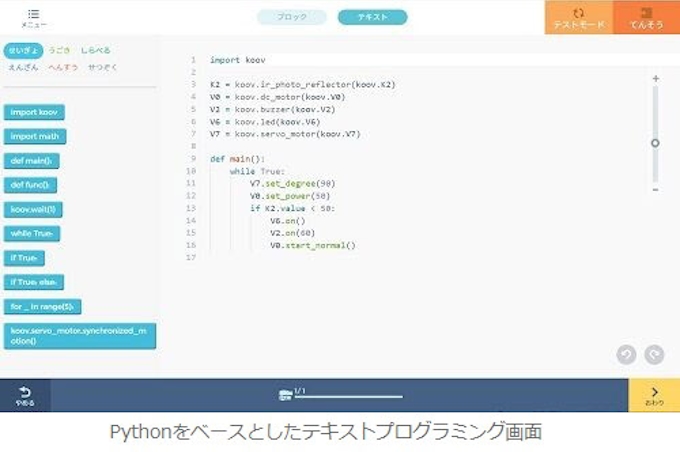680x452 pixels.
Task: Click the zoom in plus icon
Action: tap(655, 78)
